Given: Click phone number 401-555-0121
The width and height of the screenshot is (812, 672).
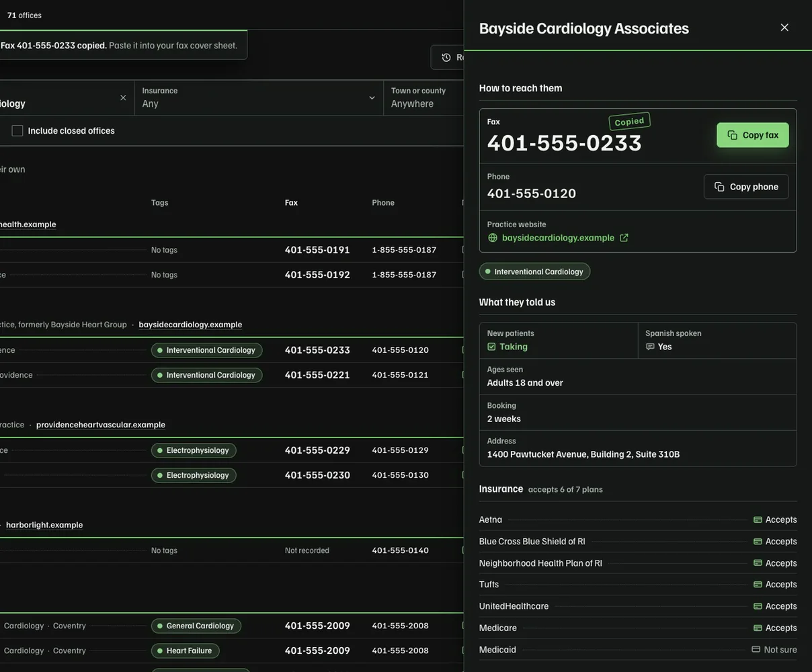Looking at the screenshot, I should (x=401, y=375).
